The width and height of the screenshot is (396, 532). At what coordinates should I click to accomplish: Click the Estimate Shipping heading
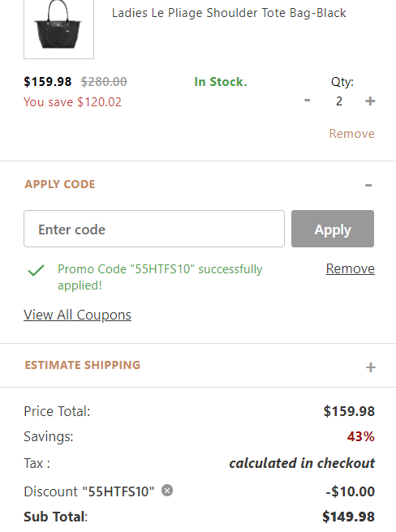(x=82, y=365)
